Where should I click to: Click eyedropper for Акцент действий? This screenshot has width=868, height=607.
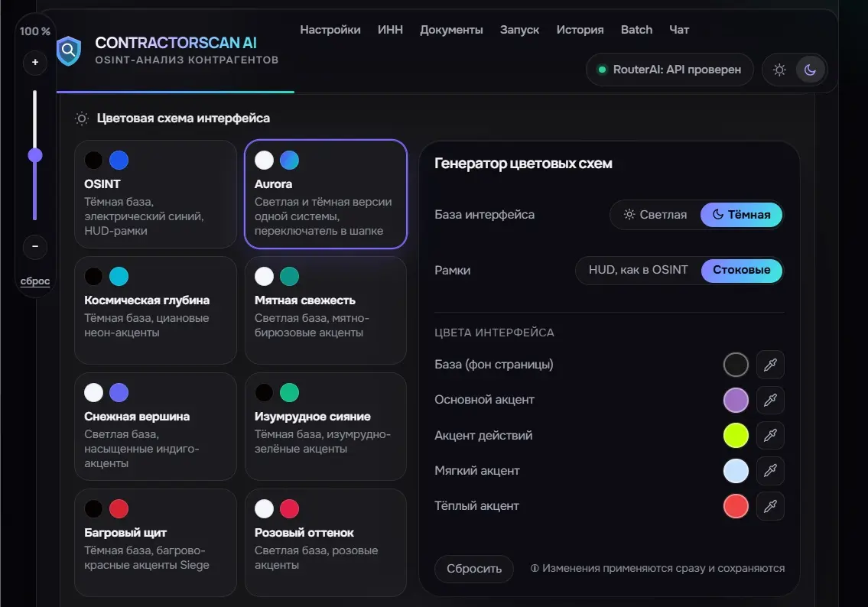[770, 436]
